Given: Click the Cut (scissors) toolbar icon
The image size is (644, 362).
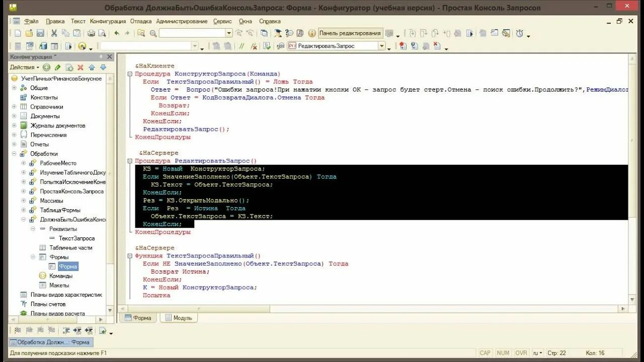Looking at the screenshot, I should 54,33.
